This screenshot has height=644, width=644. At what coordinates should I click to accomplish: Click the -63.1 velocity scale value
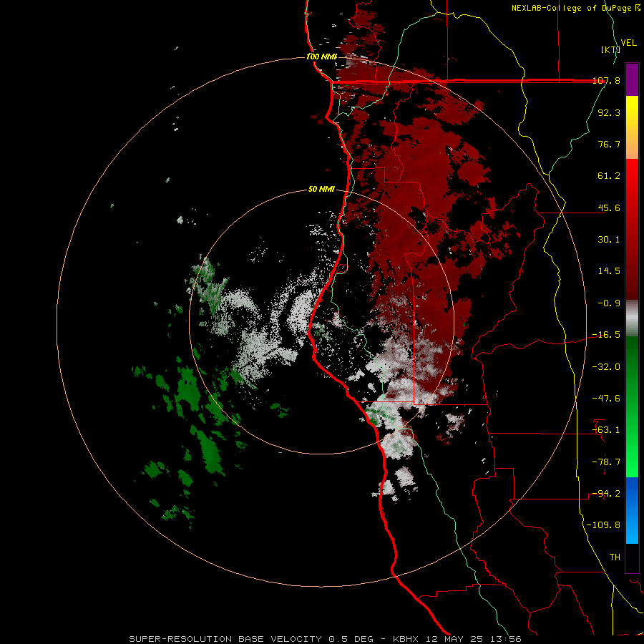pos(606,430)
